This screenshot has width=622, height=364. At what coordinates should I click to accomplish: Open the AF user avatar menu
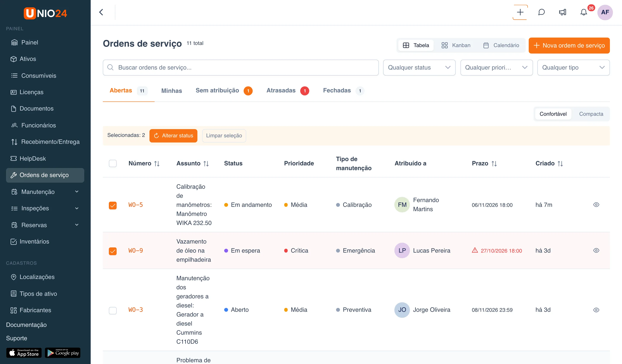click(605, 12)
